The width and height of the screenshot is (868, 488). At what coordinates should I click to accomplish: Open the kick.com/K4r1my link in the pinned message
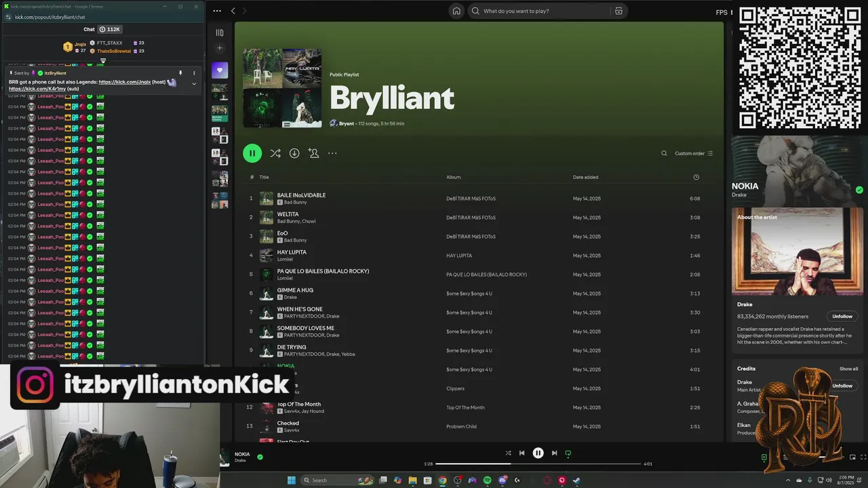[x=37, y=89]
